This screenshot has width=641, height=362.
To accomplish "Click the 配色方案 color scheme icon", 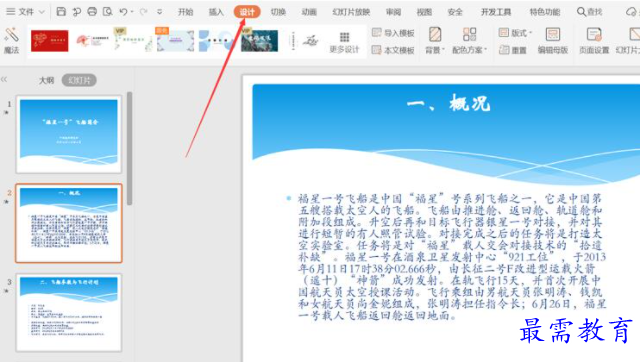I will pos(469,34).
